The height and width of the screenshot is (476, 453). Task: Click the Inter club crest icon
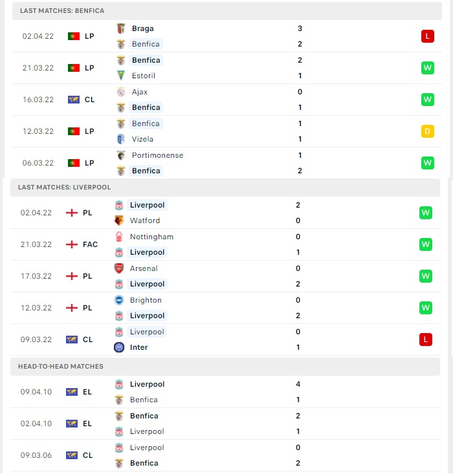click(119, 347)
